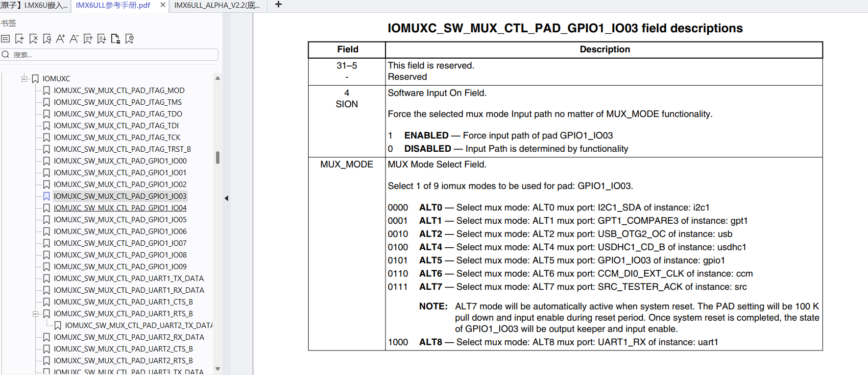This screenshot has width=868, height=375.
Task: Collapse the UART1_RTS_B tree node
Action: pyautogui.click(x=35, y=314)
